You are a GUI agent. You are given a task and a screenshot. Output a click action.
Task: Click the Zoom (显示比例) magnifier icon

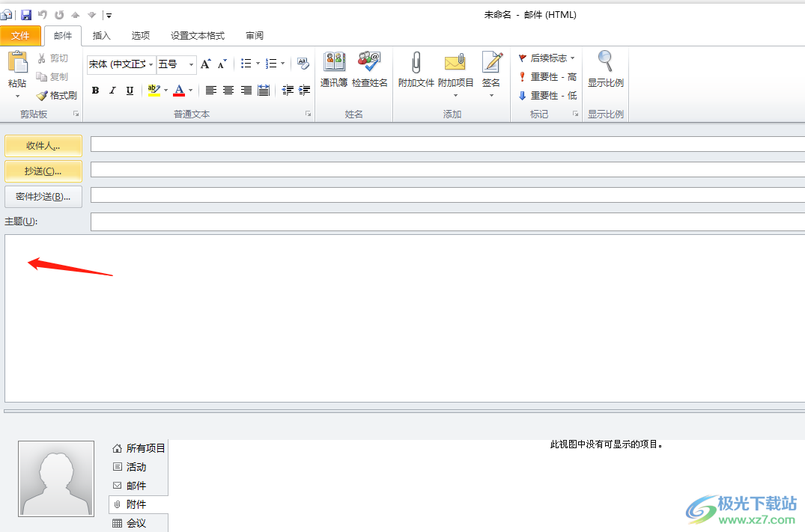605,63
